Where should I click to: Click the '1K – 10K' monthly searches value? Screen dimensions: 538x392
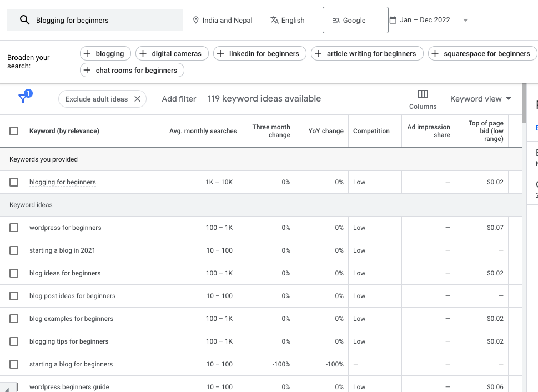click(219, 182)
